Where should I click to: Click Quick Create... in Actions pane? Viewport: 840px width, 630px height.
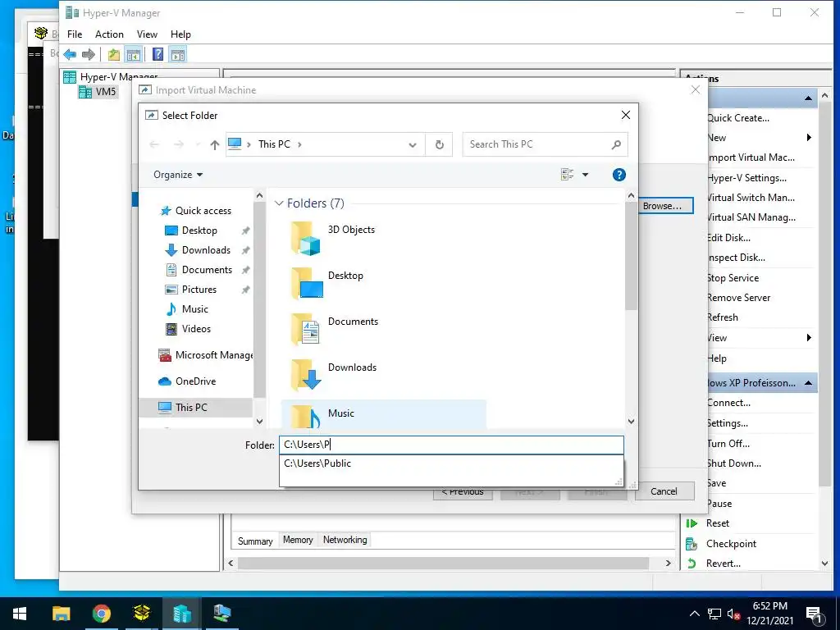(x=737, y=118)
